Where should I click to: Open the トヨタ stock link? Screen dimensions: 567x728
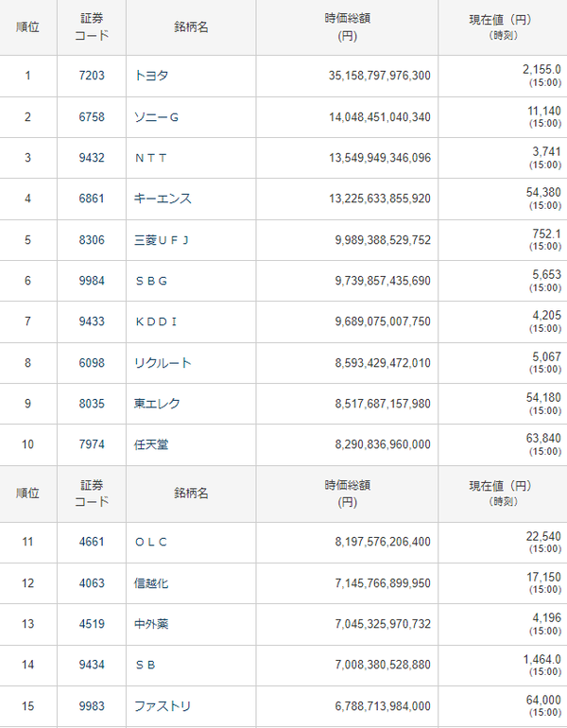pos(151,76)
